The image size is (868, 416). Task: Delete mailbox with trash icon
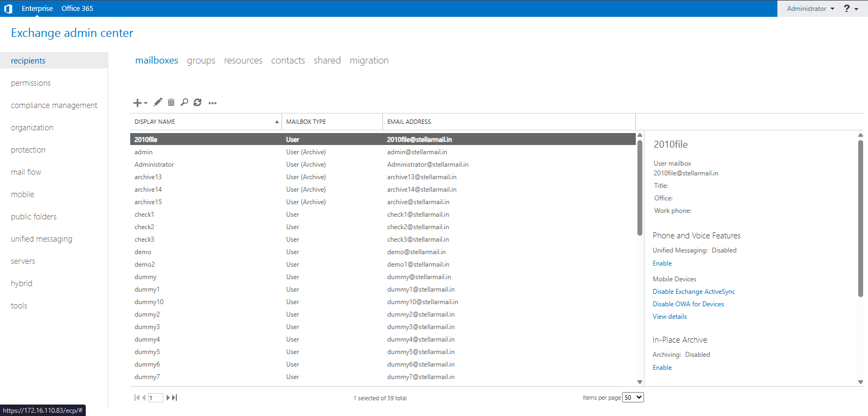[x=171, y=102]
